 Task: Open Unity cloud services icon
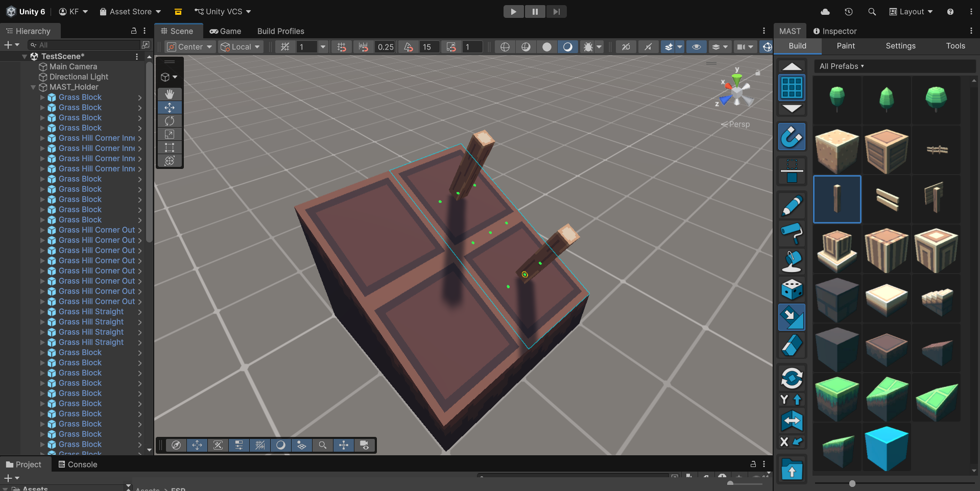825,12
